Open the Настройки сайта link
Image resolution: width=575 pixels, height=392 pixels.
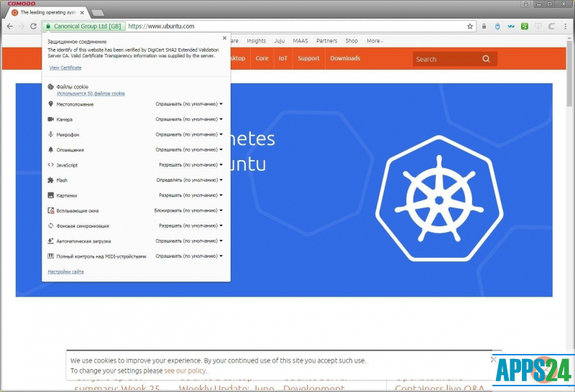pyautogui.click(x=65, y=272)
